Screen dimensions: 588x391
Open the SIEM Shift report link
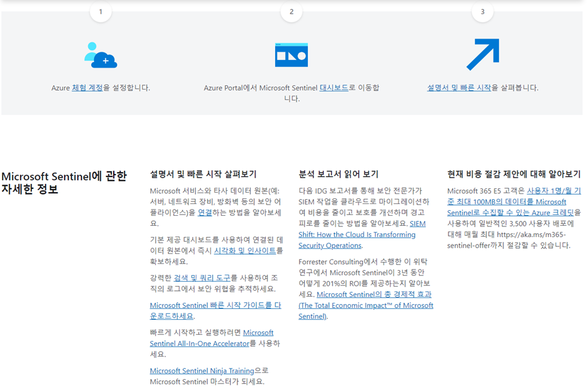(x=362, y=235)
